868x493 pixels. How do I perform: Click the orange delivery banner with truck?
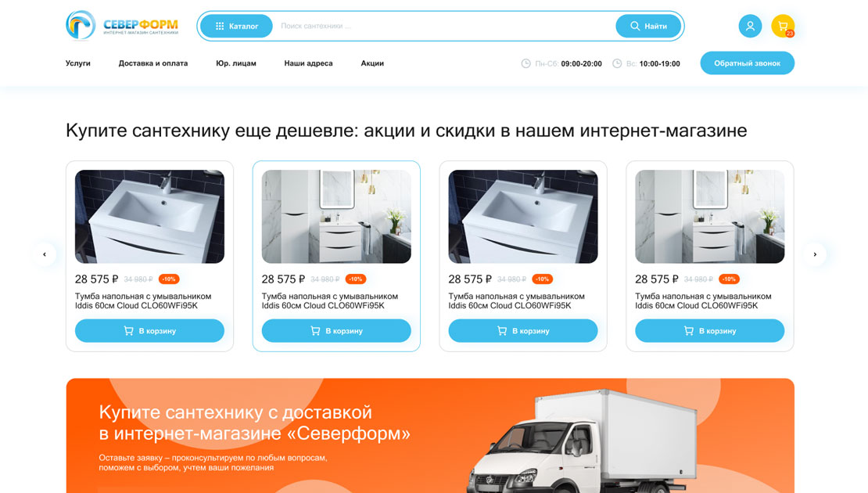click(x=430, y=435)
